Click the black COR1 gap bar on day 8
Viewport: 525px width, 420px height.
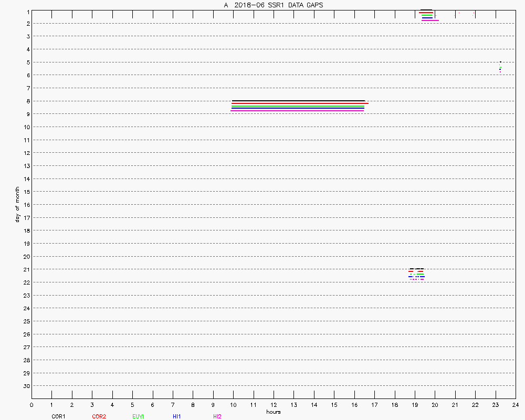pyautogui.click(x=298, y=101)
